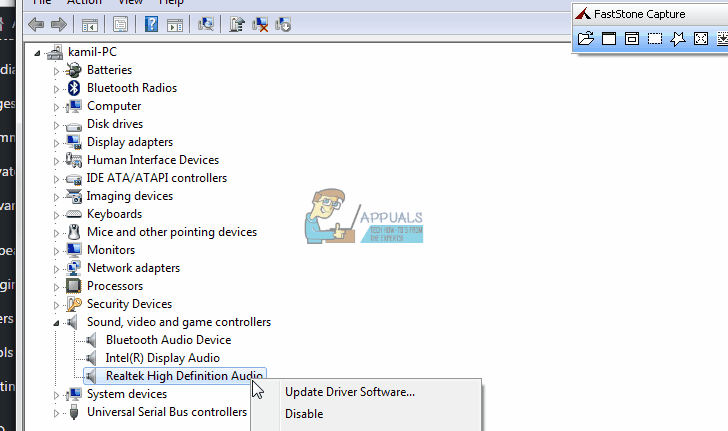Capture window or object in FastStone Capture
728x431 pixels.
coord(632,39)
